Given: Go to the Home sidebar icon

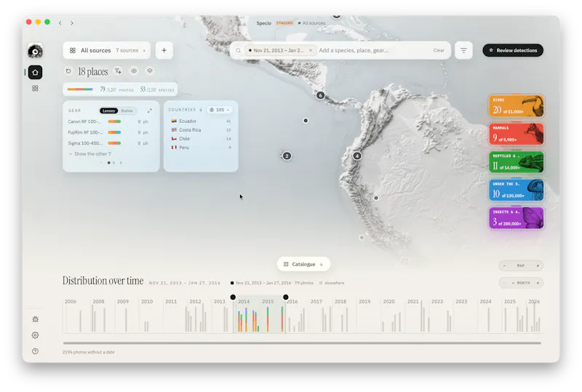Looking at the screenshot, I should point(35,72).
